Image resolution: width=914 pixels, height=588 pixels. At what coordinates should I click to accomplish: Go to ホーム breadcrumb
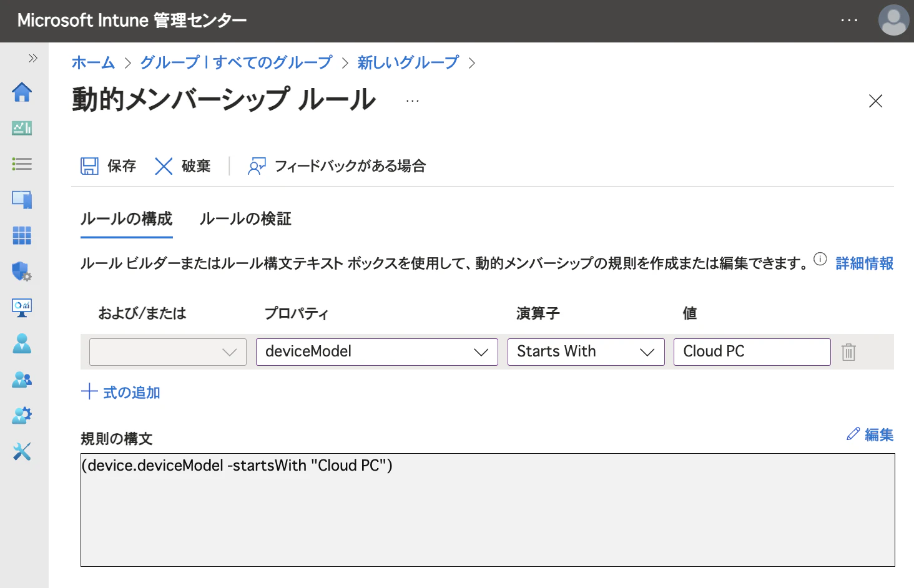93,62
